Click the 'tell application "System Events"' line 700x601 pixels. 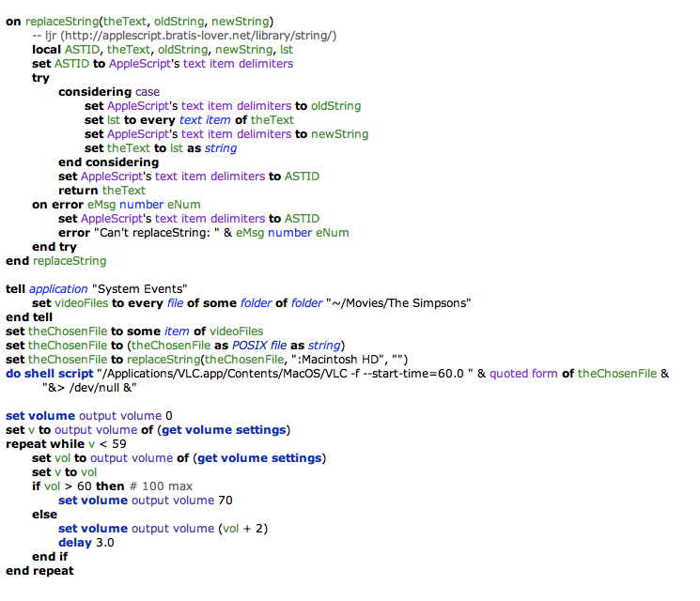click(x=97, y=289)
